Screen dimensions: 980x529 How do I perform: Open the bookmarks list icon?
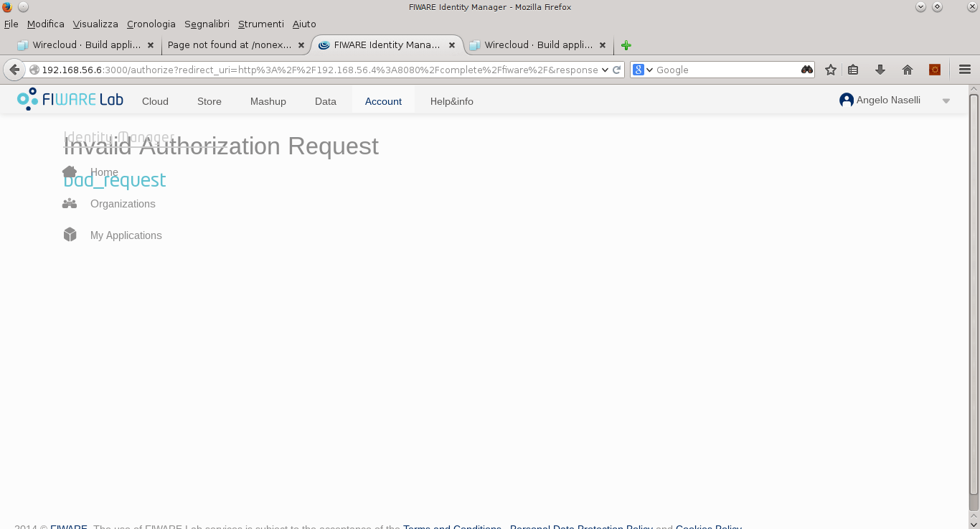[x=853, y=70]
